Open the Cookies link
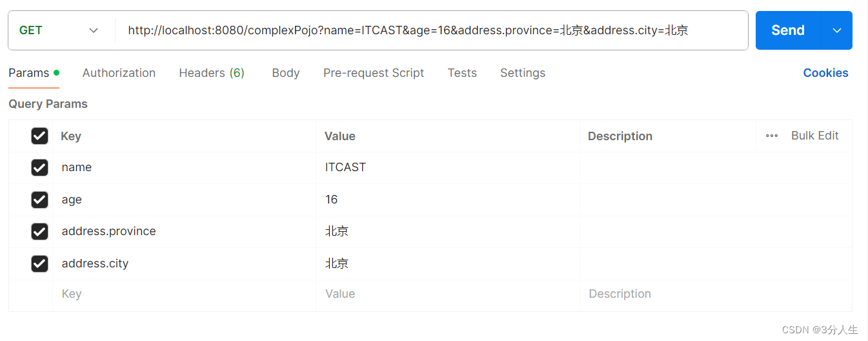This screenshot has height=341, width=868. pos(825,73)
